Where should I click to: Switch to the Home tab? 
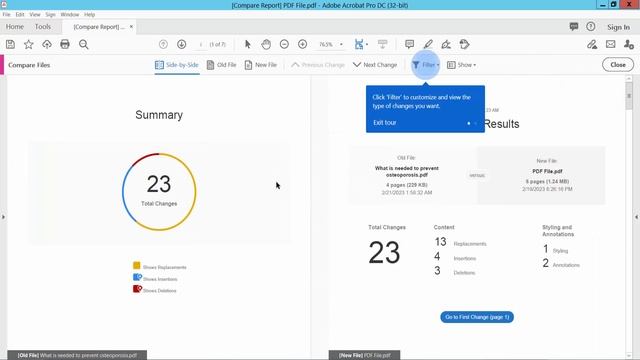tap(15, 27)
